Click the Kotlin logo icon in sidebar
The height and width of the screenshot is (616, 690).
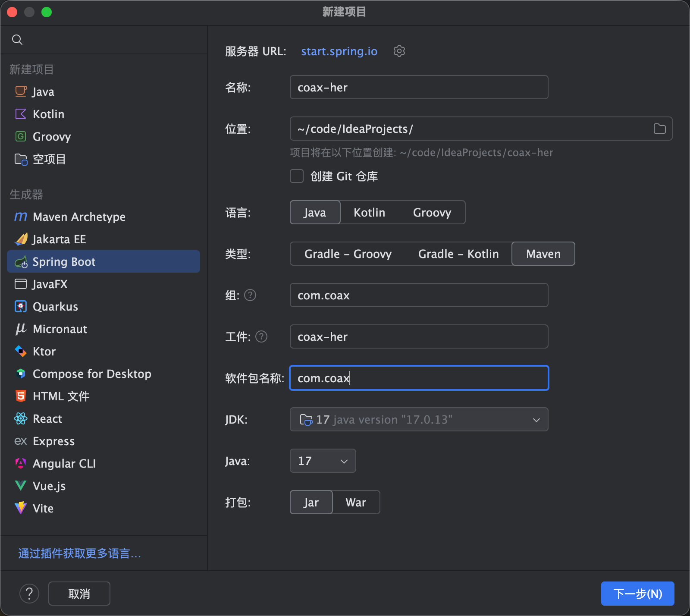pos(21,114)
